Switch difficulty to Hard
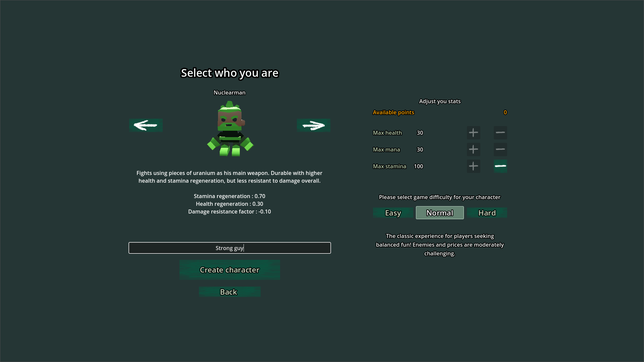Viewport: 644px width, 362px height. pos(487,213)
